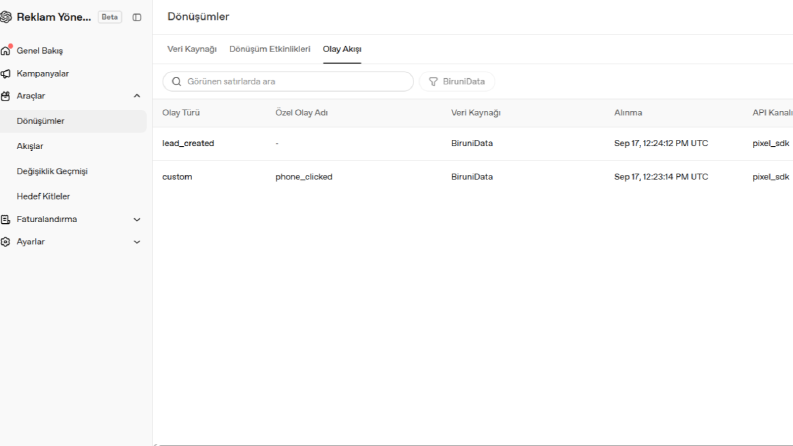Select the custom event type cell
Viewport: 793px width, 446px height.
[x=177, y=177]
